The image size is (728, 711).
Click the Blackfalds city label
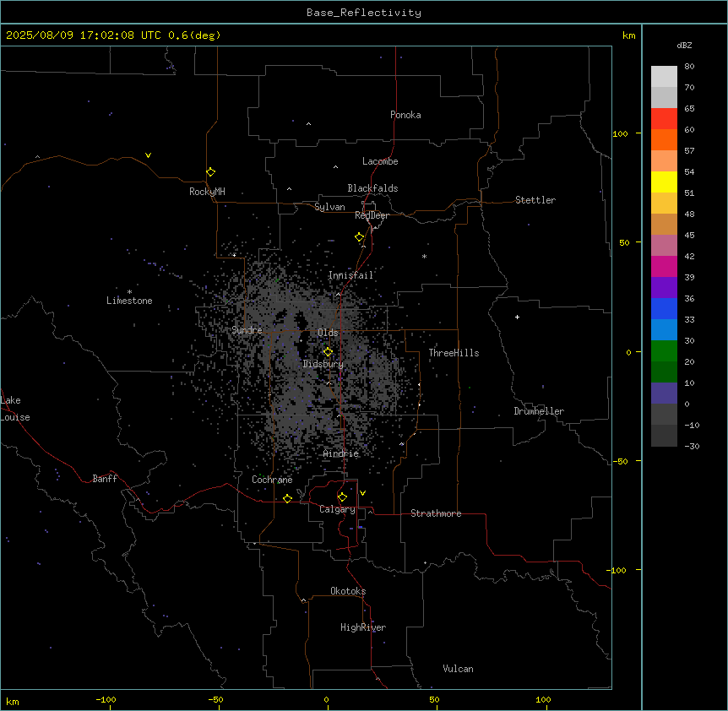372,188
